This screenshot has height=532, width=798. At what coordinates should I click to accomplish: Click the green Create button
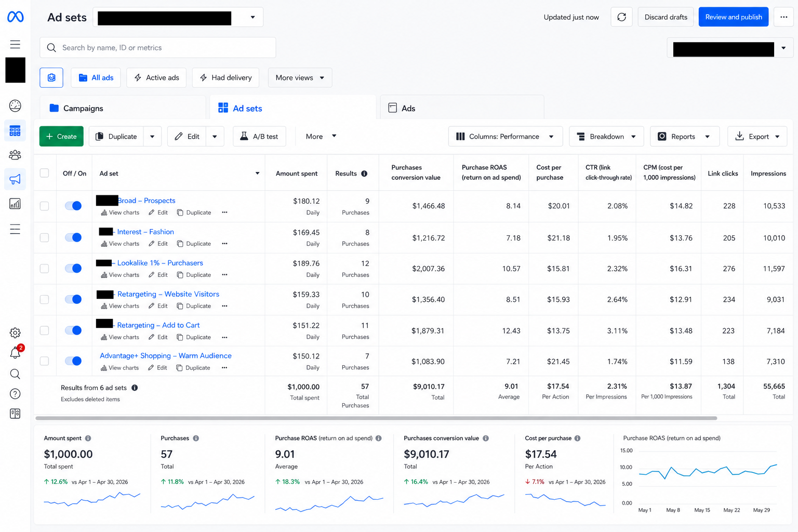[61, 136]
